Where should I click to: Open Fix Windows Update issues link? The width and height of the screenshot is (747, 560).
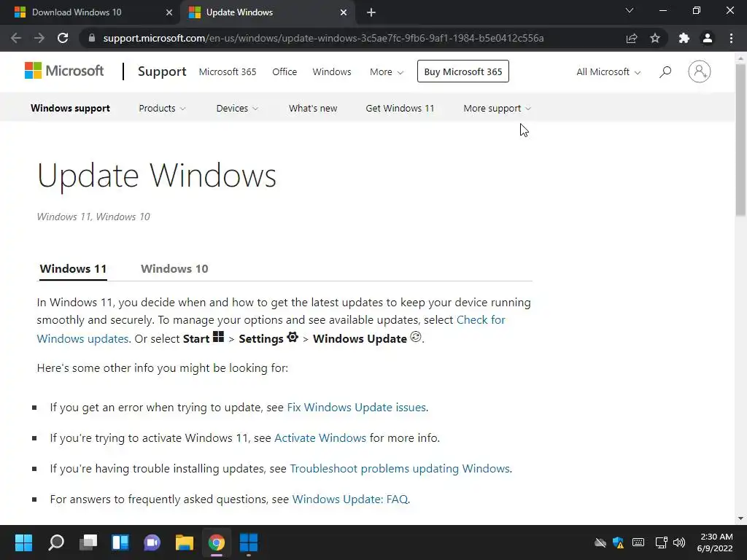pyautogui.click(x=356, y=408)
